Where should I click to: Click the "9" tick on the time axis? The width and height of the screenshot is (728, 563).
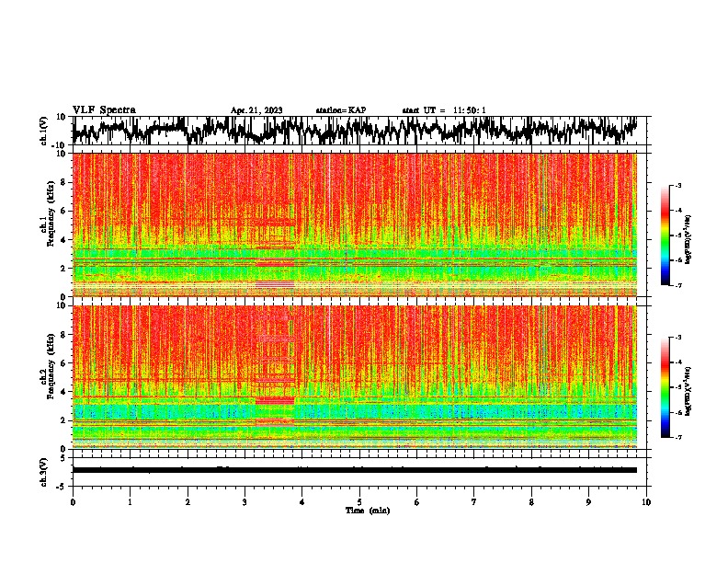point(588,502)
